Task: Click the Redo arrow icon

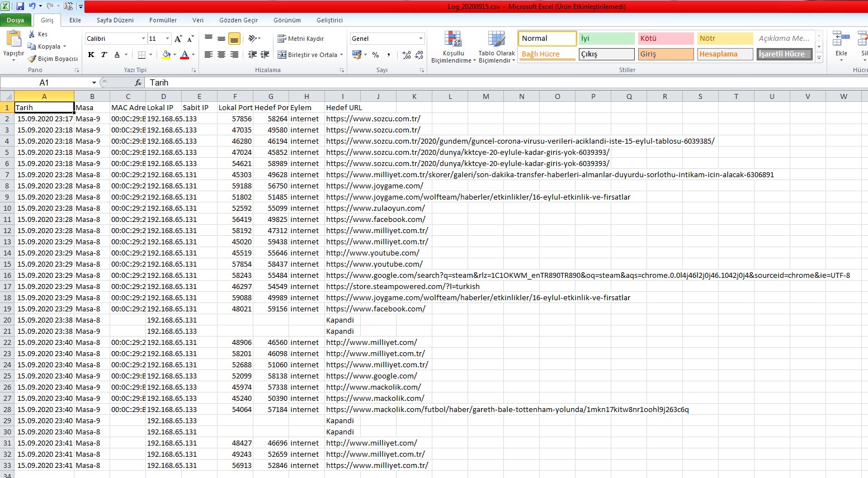Action: pos(50,6)
